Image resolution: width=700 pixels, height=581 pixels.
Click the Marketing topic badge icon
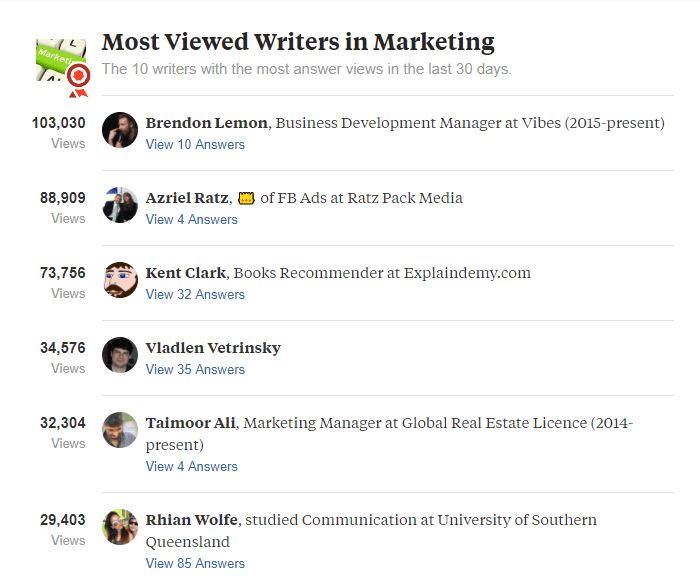(63, 67)
